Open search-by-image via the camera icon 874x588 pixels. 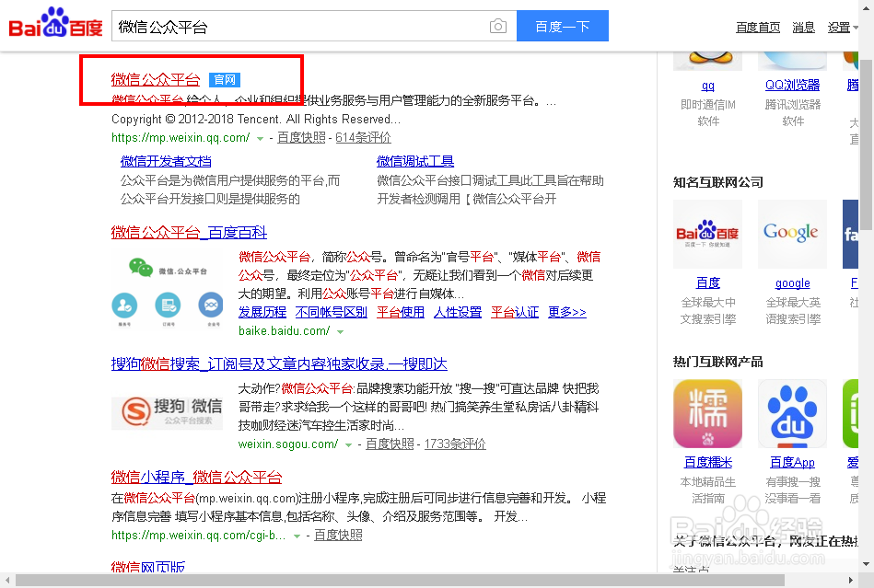click(498, 27)
